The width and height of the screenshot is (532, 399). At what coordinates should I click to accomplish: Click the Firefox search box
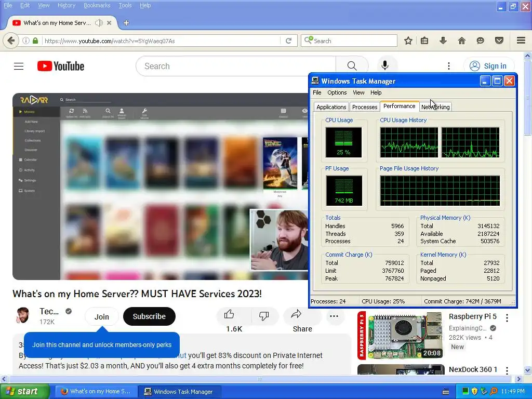pos(349,41)
